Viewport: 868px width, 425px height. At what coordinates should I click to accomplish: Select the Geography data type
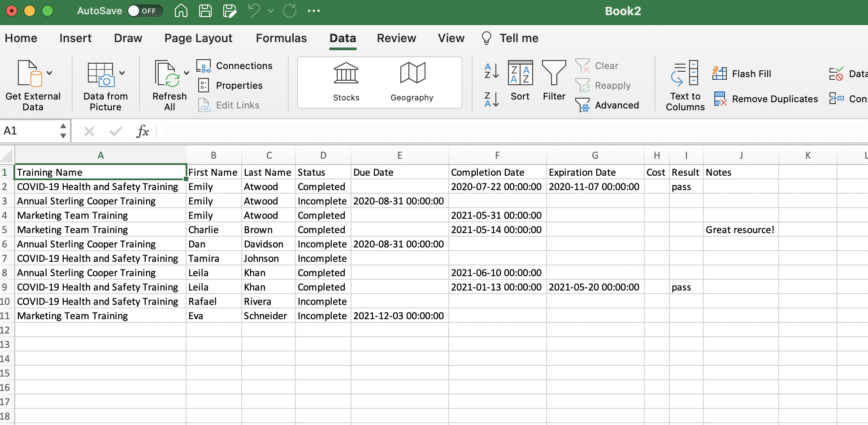pyautogui.click(x=412, y=82)
